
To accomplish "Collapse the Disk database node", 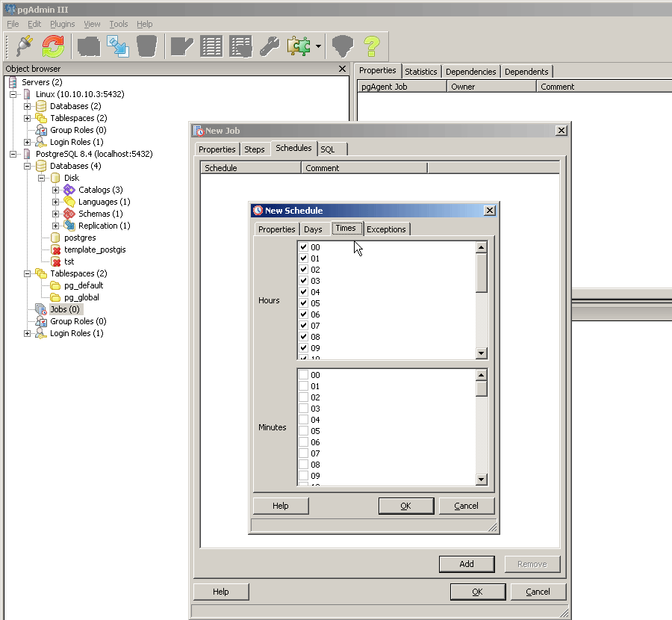I will tap(41, 178).
